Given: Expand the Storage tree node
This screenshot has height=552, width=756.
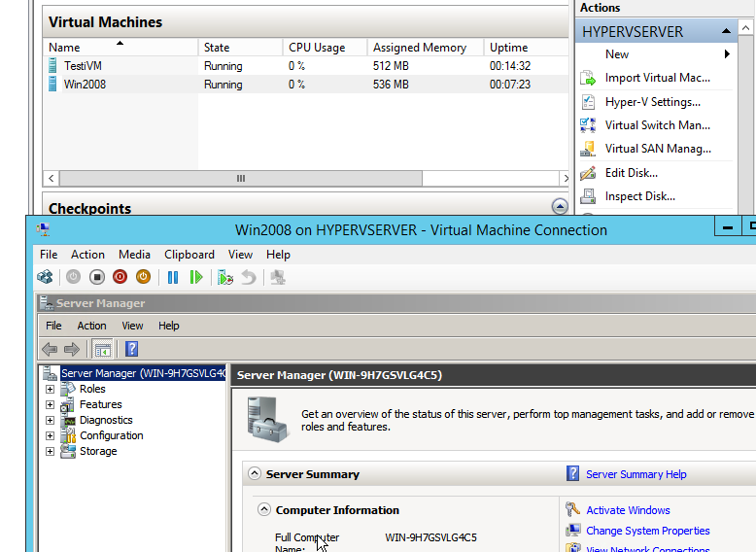Looking at the screenshot, I should coord(50,451).
